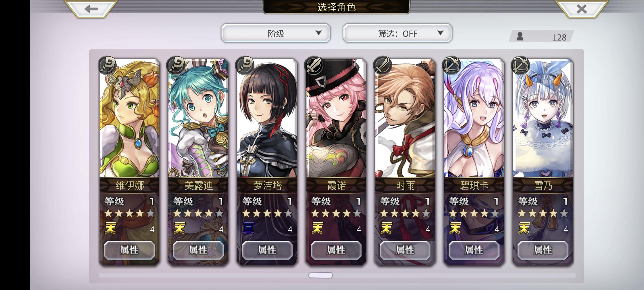The height and width of the screenshot is (290, 644).
Task: Expand the 筛选: OFF filter dropdown
Action: 397,33
